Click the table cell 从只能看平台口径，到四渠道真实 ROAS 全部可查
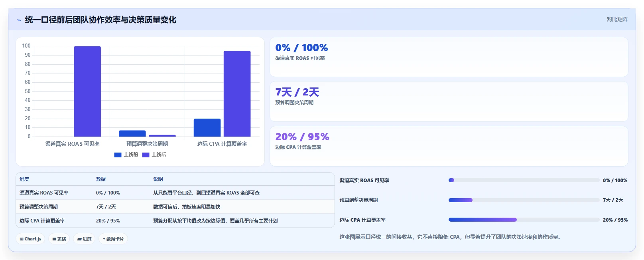Image resolution: width=644 pixels, height=260 pixels. click(x=206, y=193)
